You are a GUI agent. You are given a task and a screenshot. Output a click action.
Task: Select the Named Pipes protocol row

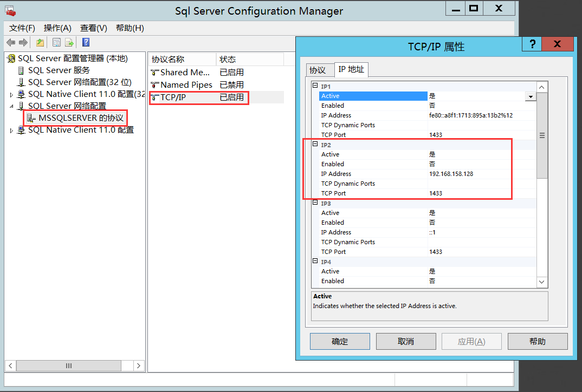pyautogui.click(x=216, y=85)
